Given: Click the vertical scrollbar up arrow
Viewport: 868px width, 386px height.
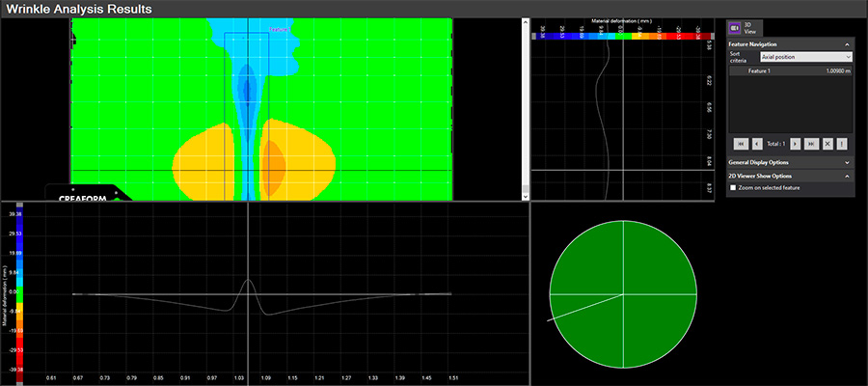Looking at the screenshot, I should coord(526,22).
